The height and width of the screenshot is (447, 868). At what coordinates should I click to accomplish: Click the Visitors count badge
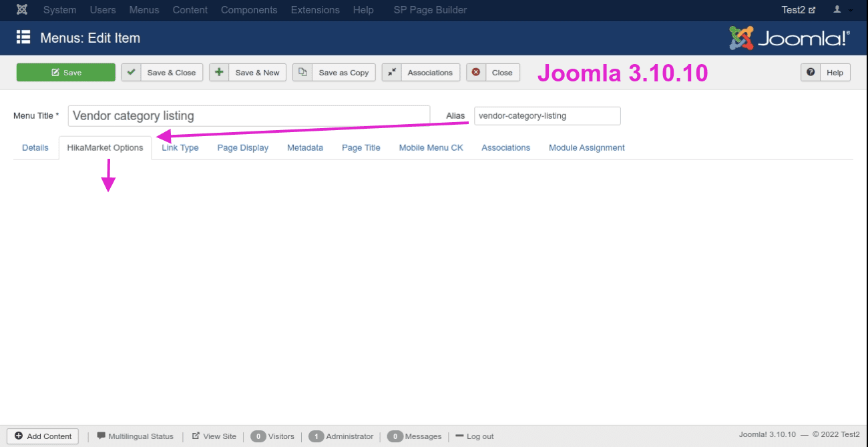point(258,436)
